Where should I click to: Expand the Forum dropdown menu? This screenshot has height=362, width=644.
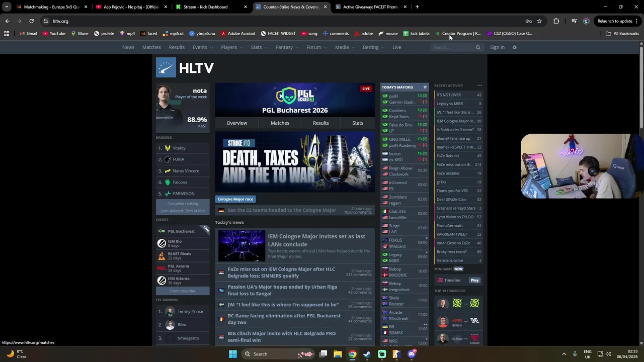click(316, 47)
